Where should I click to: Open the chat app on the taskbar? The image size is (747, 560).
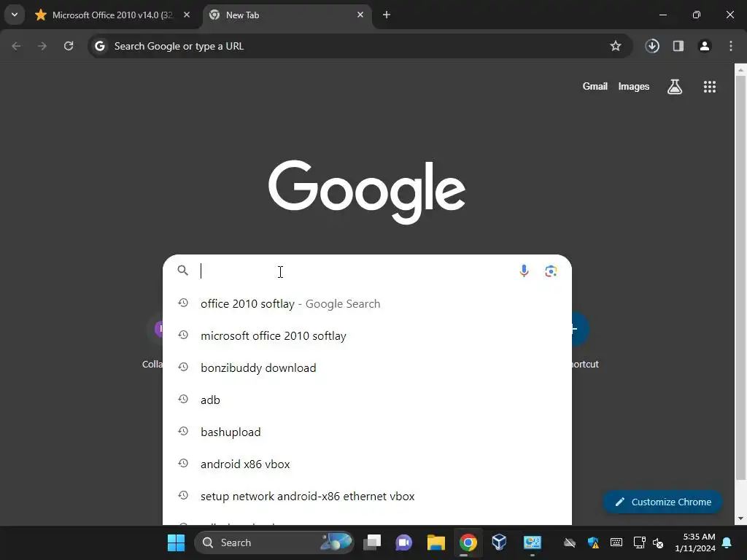(404, 542)
